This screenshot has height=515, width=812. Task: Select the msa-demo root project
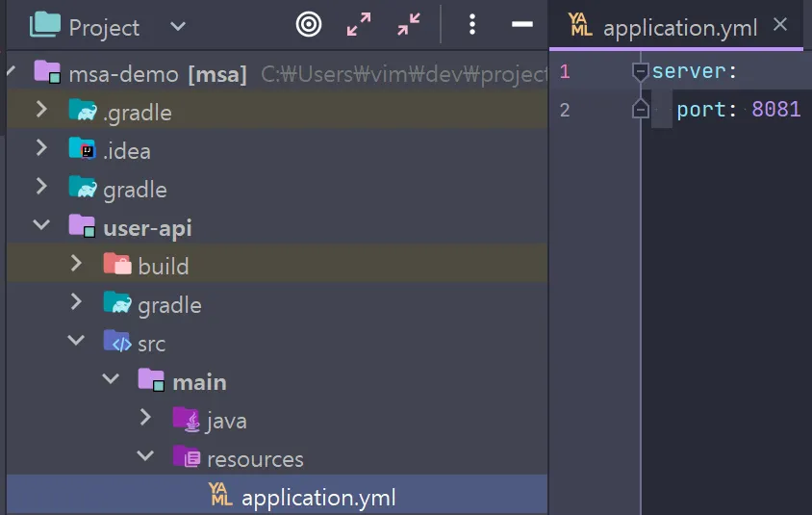(123, 74)
